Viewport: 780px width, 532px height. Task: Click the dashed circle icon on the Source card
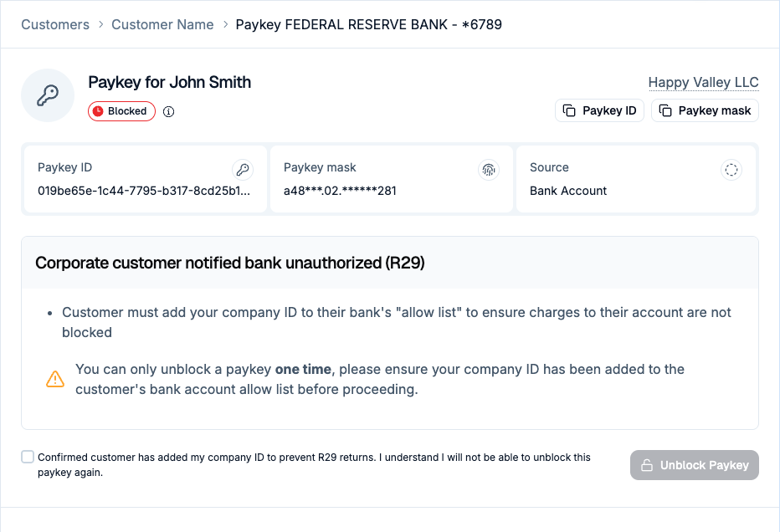click(731, 170)
